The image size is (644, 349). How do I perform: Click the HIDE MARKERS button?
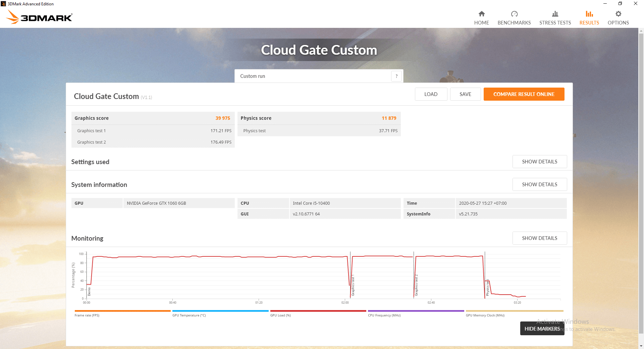(542, 329)
